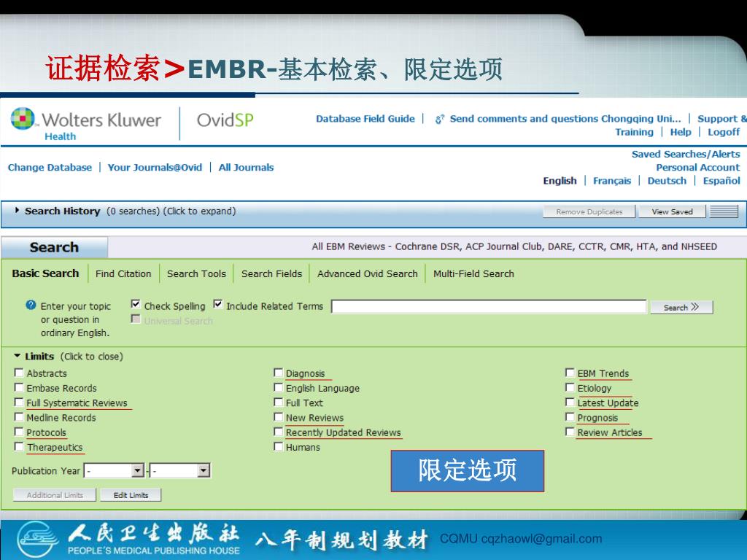Click Send comments and questions link
The width and height of the screenshot is (747, 560).
pos(565,119)
